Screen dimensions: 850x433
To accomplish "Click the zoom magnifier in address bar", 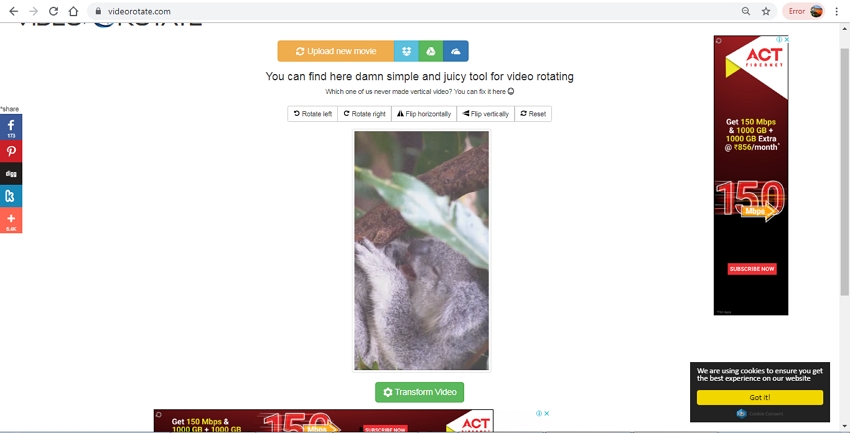I will (746, 11).
